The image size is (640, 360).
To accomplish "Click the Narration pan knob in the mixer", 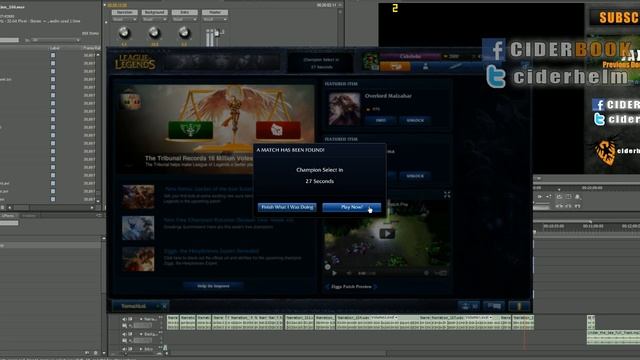I will [124, 33].
